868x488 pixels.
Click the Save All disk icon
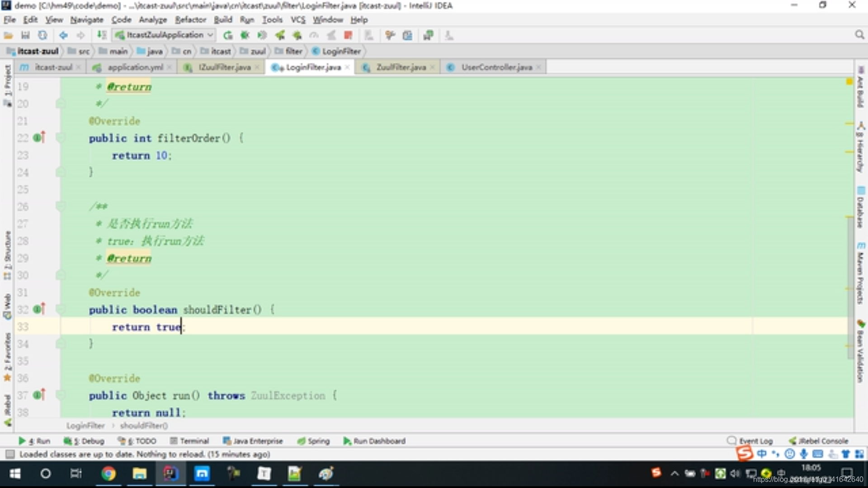(25, 35)
